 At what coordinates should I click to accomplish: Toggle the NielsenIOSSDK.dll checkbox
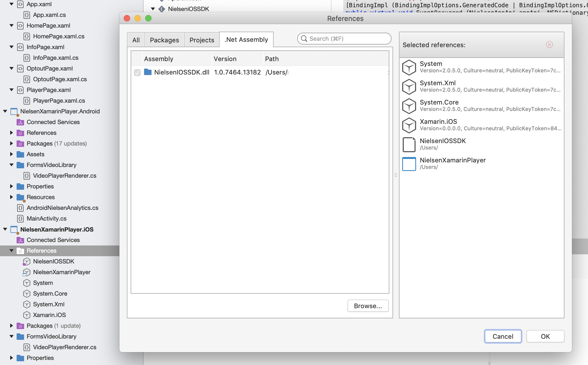click(137, 72)
